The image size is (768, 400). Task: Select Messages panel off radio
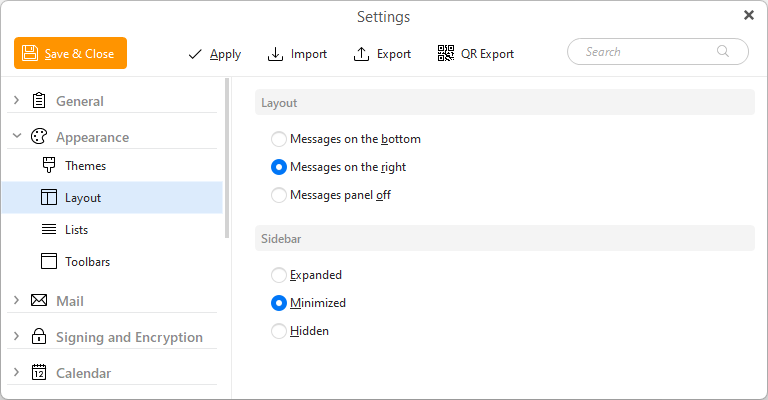tap(279, 195)
